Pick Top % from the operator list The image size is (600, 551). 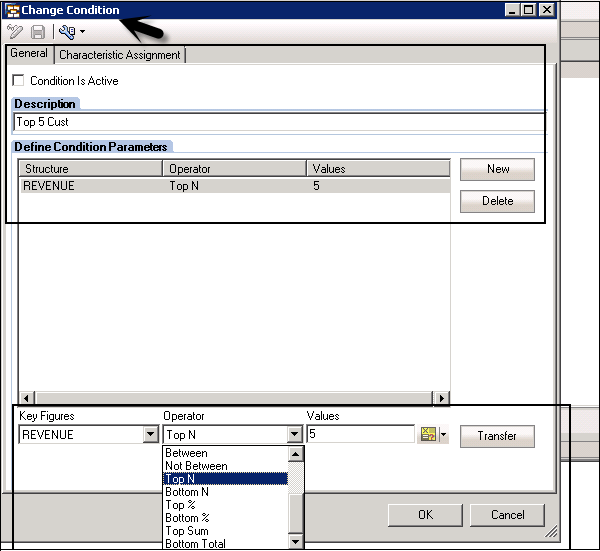click(181, 505)
